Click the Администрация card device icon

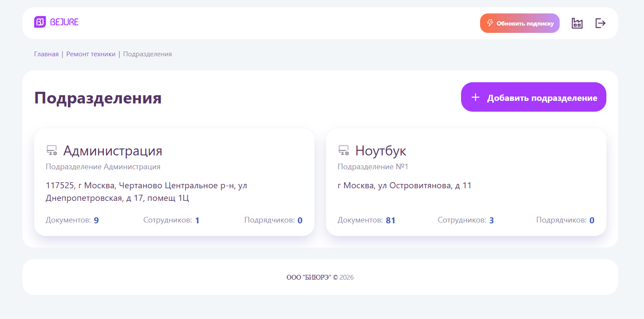[x=52, y=151]
